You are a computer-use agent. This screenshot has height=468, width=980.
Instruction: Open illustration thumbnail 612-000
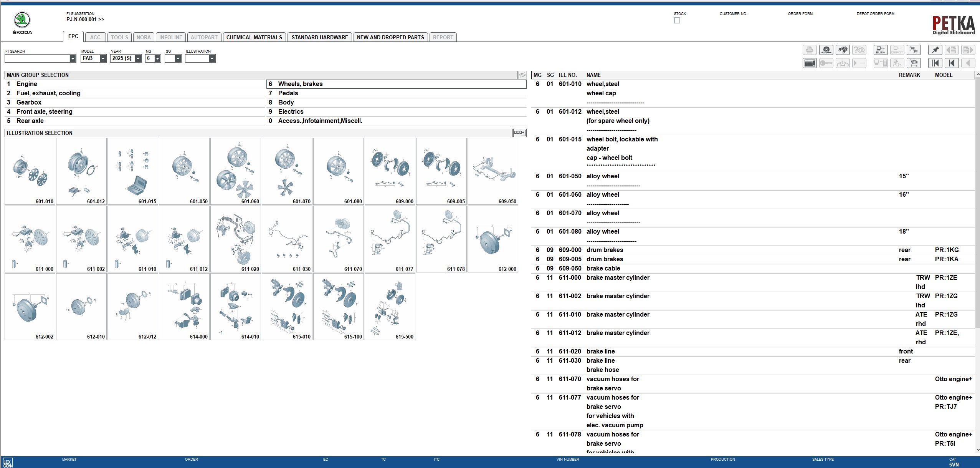coord(493,239)
